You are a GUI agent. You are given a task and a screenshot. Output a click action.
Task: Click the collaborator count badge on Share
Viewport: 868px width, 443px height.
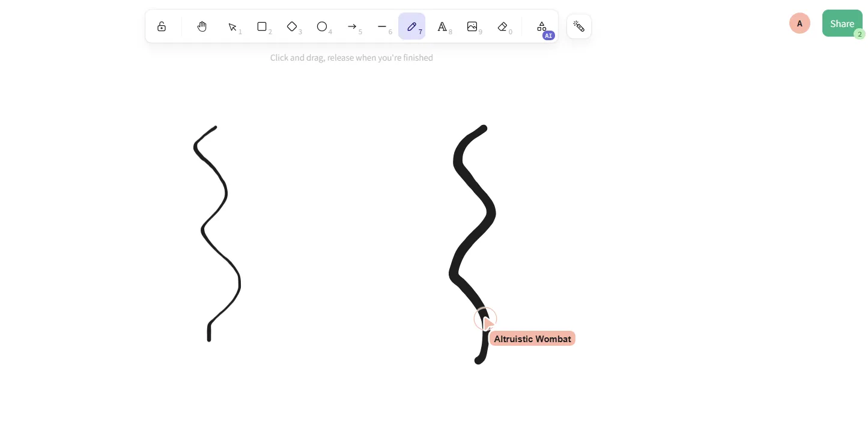pos(860,34)
